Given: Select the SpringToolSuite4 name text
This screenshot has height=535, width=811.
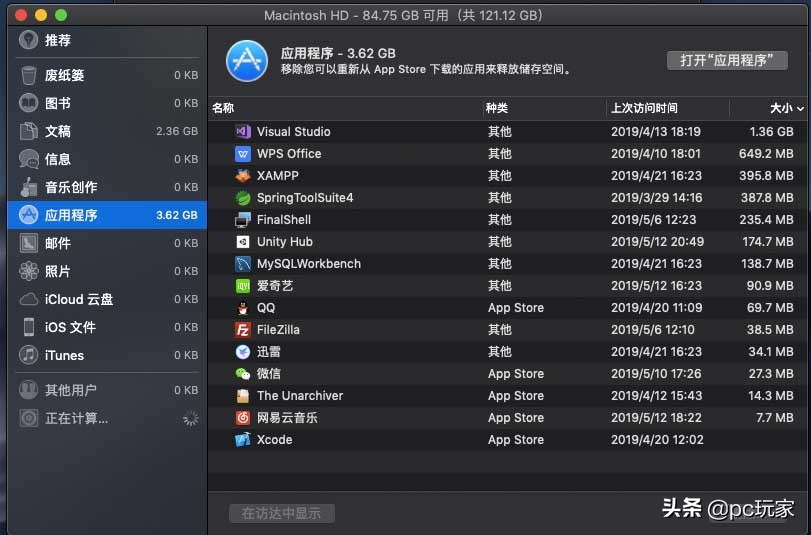Looking at the screenshot, I should pyautogui.click(x=305, y=198).
